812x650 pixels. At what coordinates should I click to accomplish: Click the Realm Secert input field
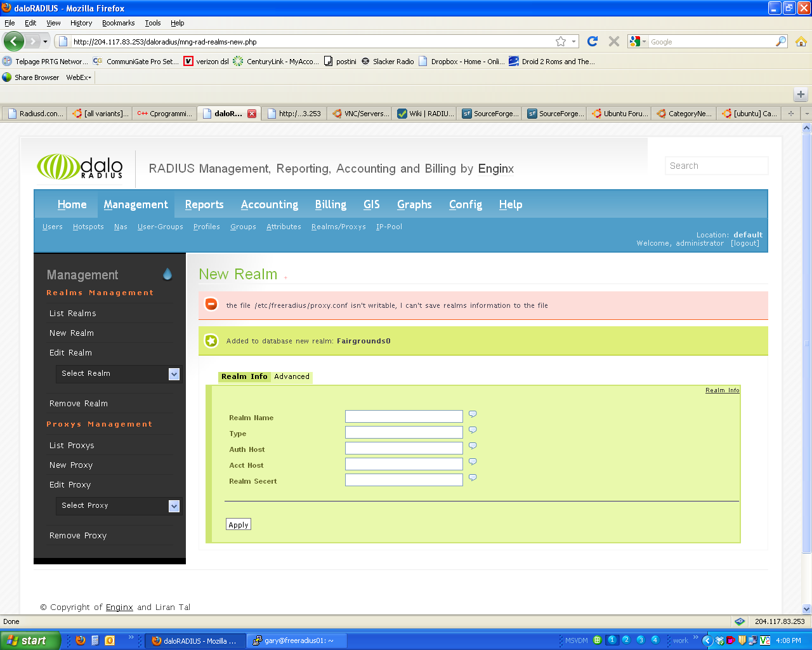click(x=404, y=480)
